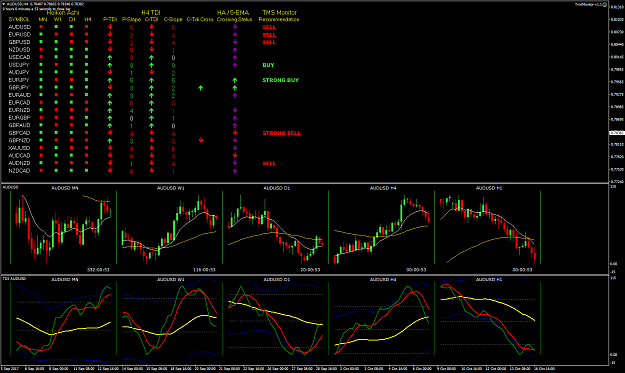625x373 pixels.
Task: Click the EURUSD symbol row label
Action: (20, 35)
